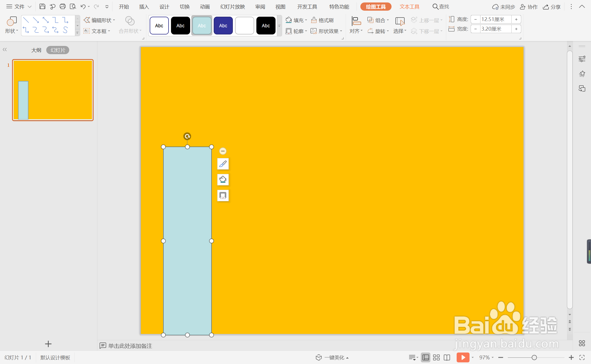Click the floating fill bucket icon beside the shape
591x364 pixels.
tap(223, 180)
